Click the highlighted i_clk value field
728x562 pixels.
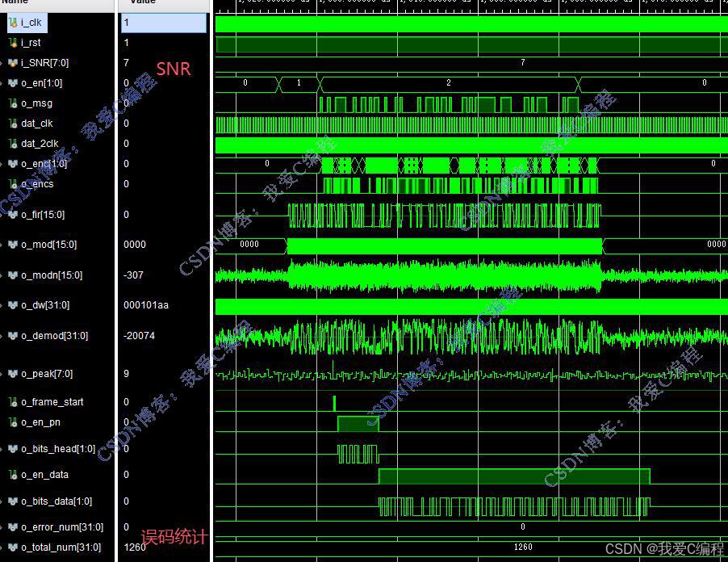pos(163,23)
